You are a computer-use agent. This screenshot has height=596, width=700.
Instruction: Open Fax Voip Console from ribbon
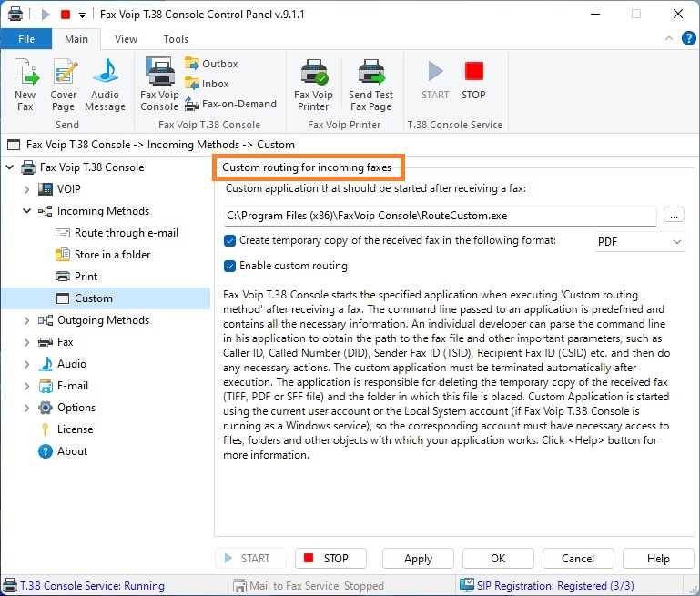click(159, 85)
